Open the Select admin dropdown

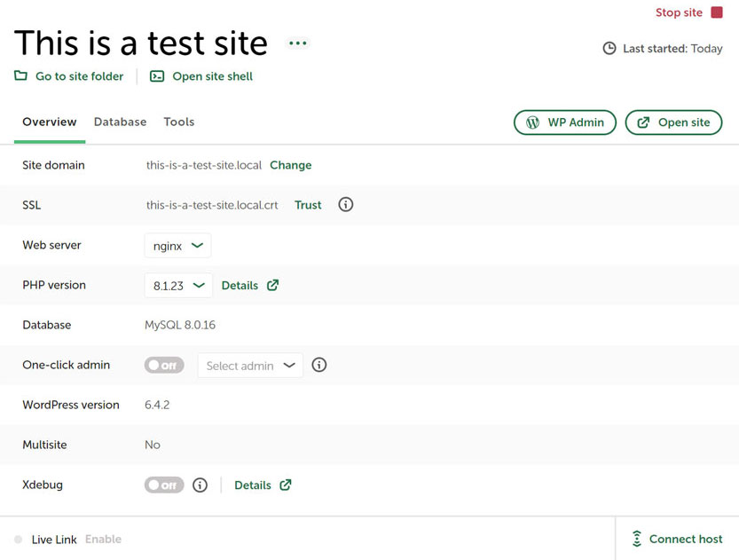(250, 366)
